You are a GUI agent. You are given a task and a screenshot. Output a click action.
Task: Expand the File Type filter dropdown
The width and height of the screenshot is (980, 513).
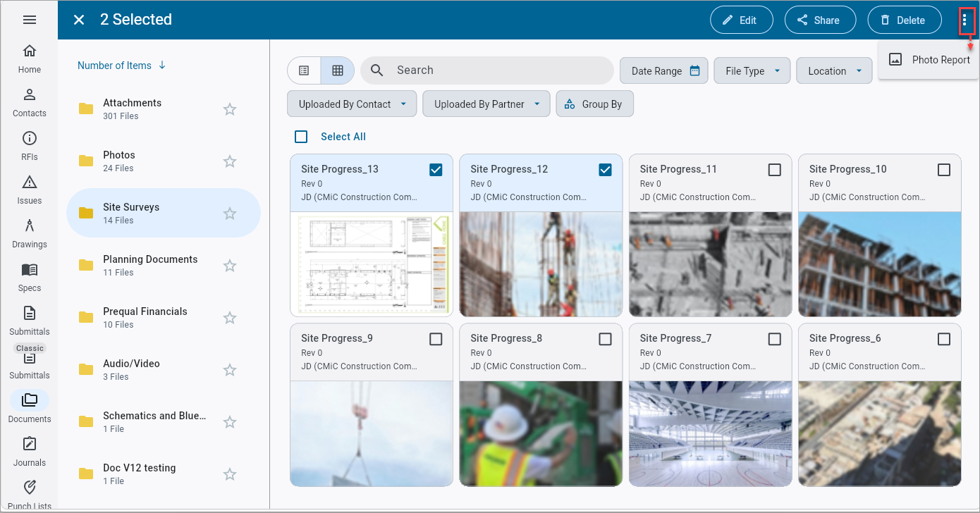(752, 70)
